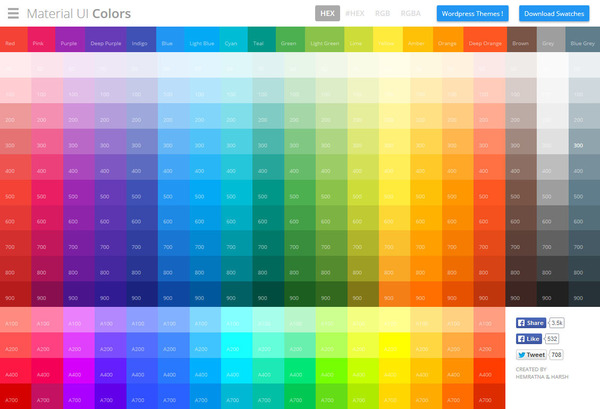
Task: Switch to the #HEX format tab
Action: tap(355, 13)
